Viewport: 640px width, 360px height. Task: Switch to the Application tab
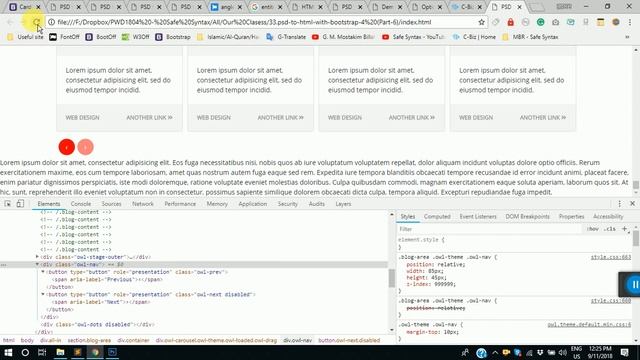[253, 204]
